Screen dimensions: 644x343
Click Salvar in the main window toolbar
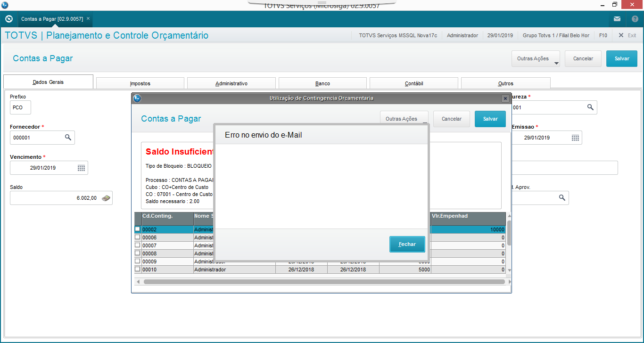pyautogui.click(x=622, y=58)
